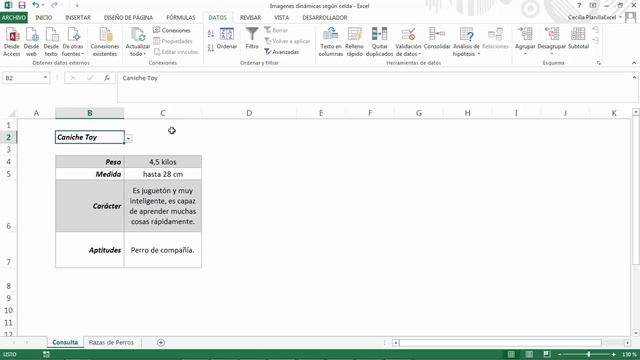Switch to the FÓRMULAS tab

180,18
